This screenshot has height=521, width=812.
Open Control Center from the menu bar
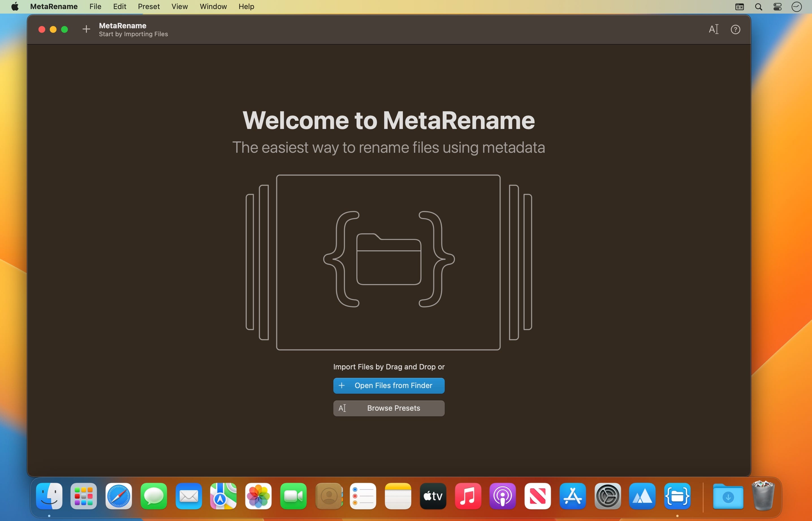[778, 7]
